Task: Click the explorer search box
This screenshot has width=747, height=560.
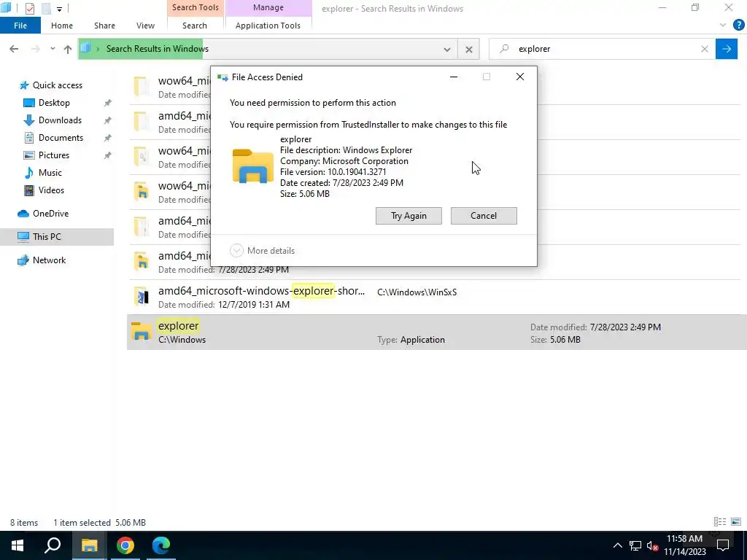Action: 600,49
